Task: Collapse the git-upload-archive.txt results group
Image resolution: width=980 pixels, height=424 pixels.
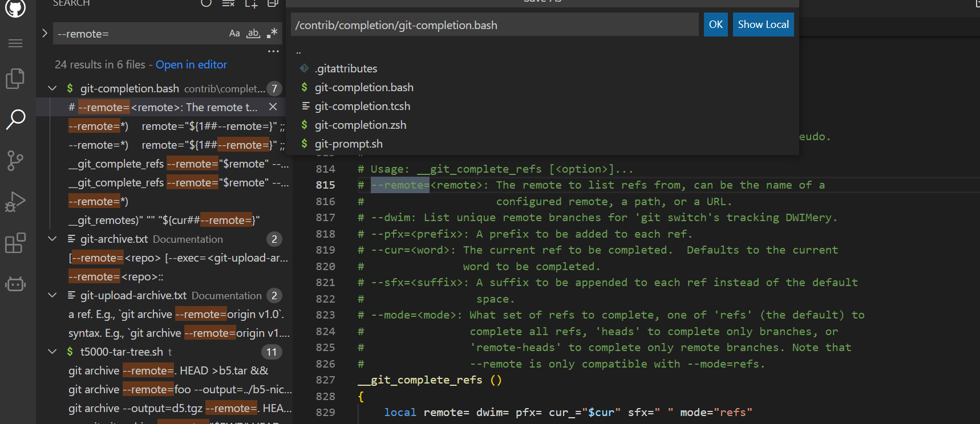Action: [x=52, y=295]
